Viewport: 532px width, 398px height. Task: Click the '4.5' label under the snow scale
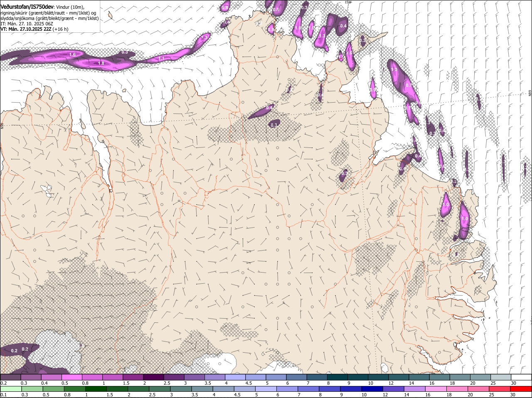click(x=249, y=383)
